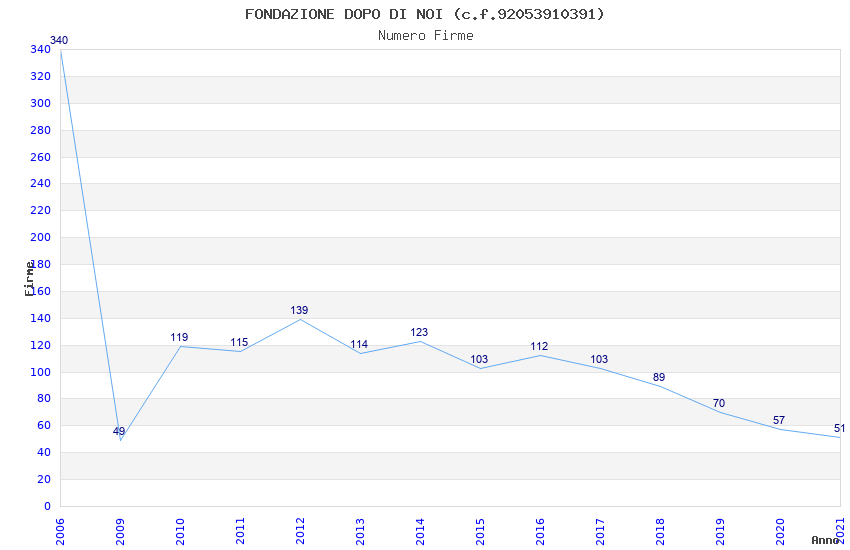This screenshot has width=850, height=550.
Task: Click the y-axis tick 260
Action: click(41, 157)
